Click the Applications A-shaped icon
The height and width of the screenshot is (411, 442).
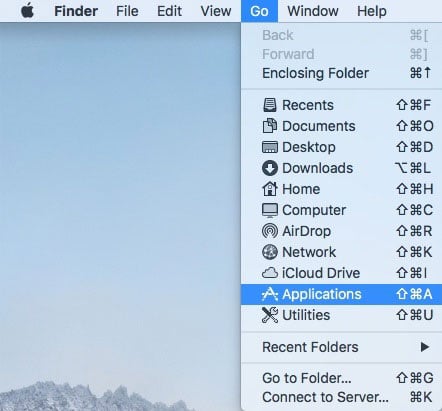point(270,294)
